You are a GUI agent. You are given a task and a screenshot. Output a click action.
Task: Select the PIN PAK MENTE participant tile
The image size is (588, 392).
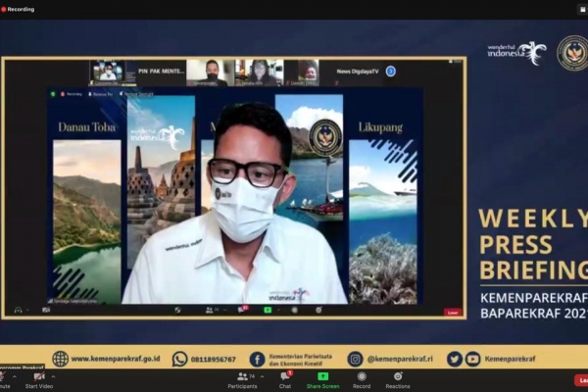tap(160, 72)
